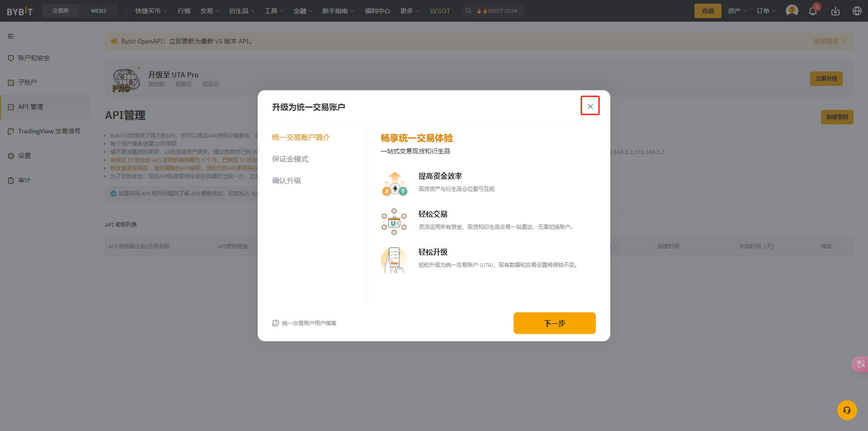Click API 密钥列表 label
This screenshot has width=868, height=431.
point(121,225)
